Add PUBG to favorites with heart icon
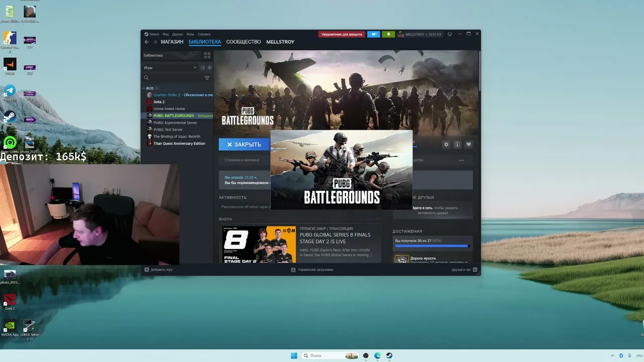This screenshot has height=362, width=644. pos(468,144)
